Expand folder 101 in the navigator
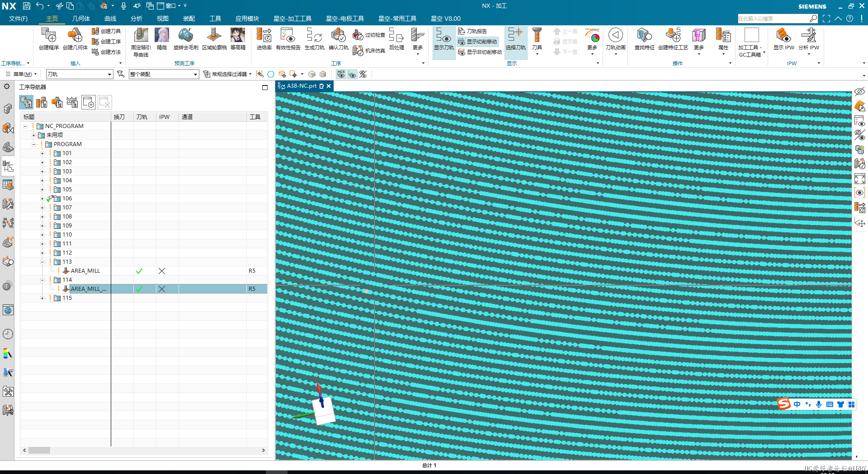The height and width of the screenshot is (474, 868). [x=42, y=153]
